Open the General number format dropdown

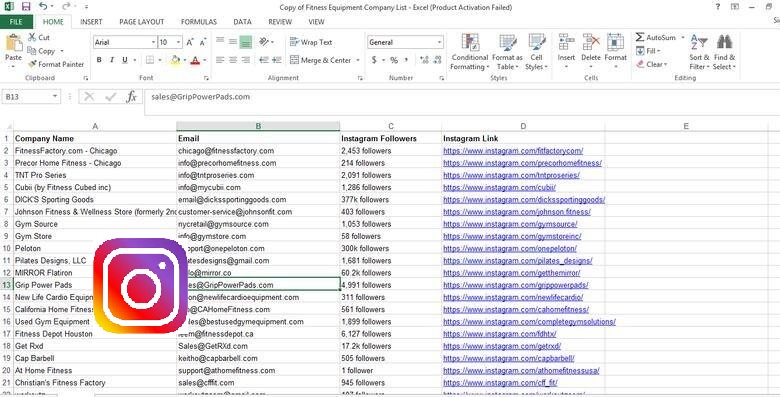[x=439, y=42]
